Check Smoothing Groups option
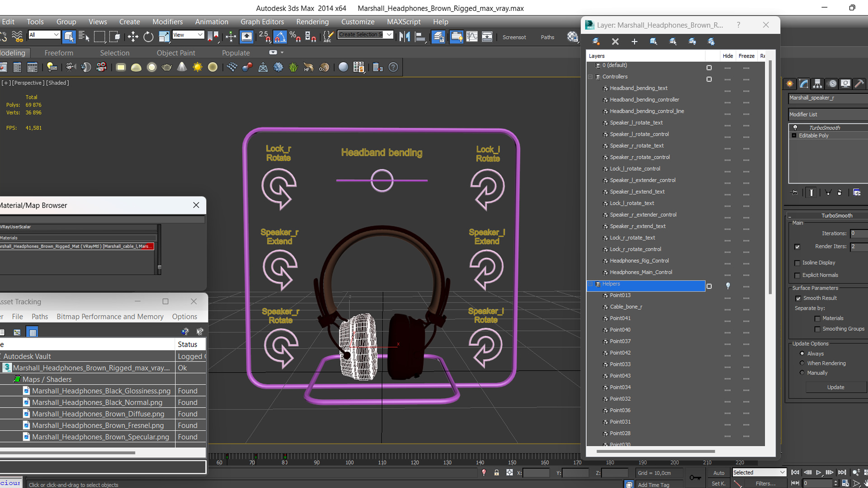The width and height of the screenshot is (868, 488). coord(817,329)
